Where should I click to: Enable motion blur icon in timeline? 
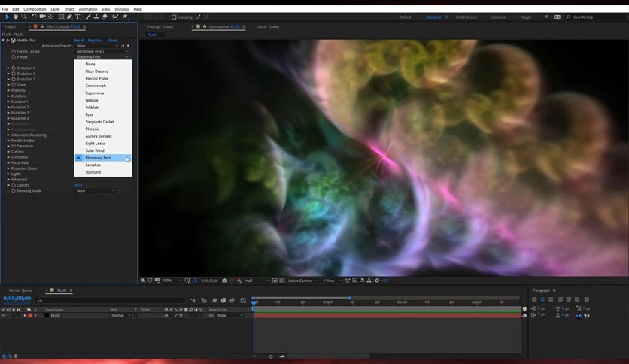pyautogui.click(x=232, y=300)
